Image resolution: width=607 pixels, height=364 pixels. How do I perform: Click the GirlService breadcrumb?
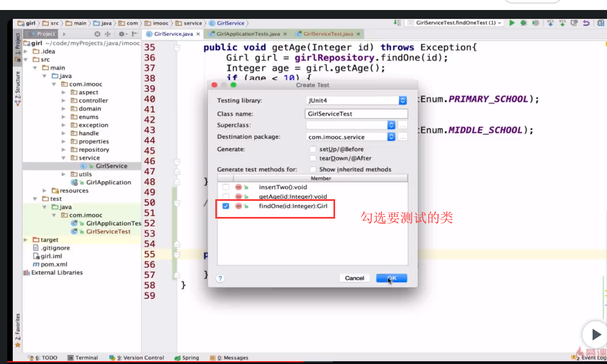tap(227, 23)
